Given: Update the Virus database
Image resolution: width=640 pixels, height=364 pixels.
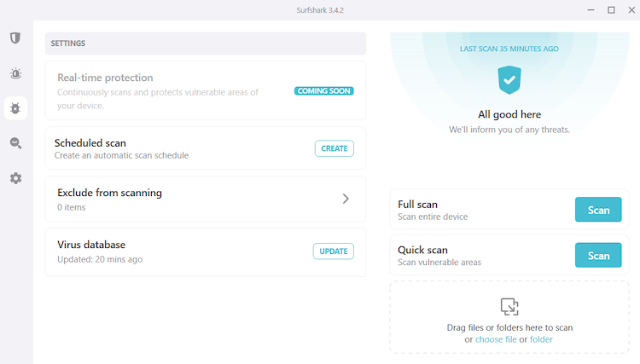Looking at the screenshot, I should coord(334,251).
